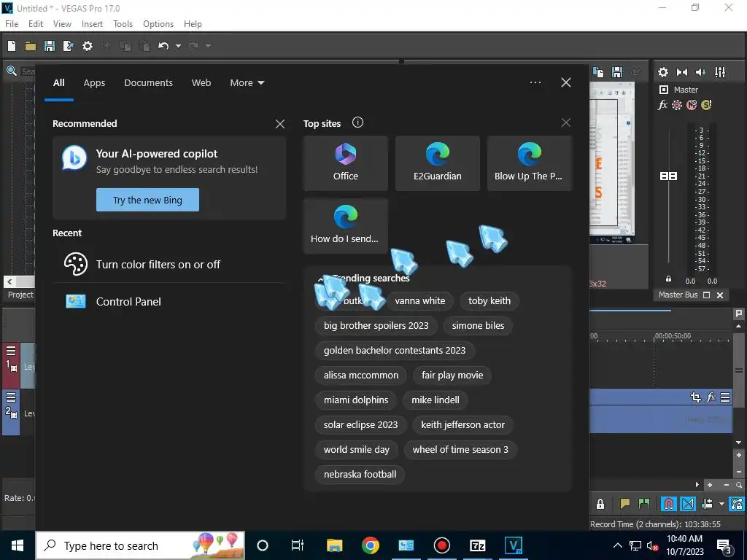The image size is (747, 560).
Task: Open Project Properties via the gear icon
Action: tap(88, 46)
